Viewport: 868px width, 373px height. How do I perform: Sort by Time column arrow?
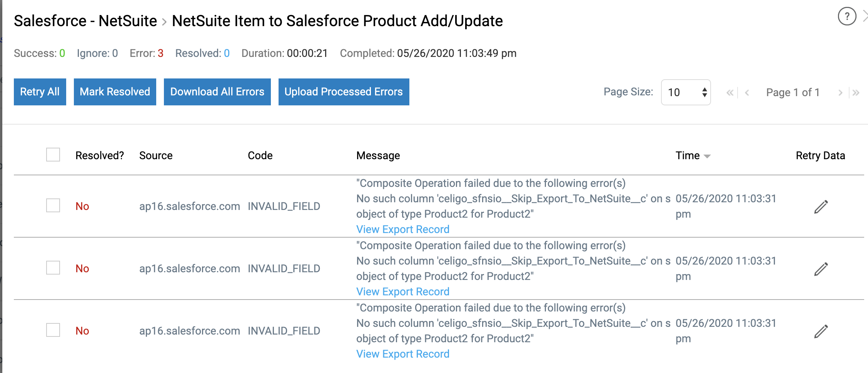707,156
